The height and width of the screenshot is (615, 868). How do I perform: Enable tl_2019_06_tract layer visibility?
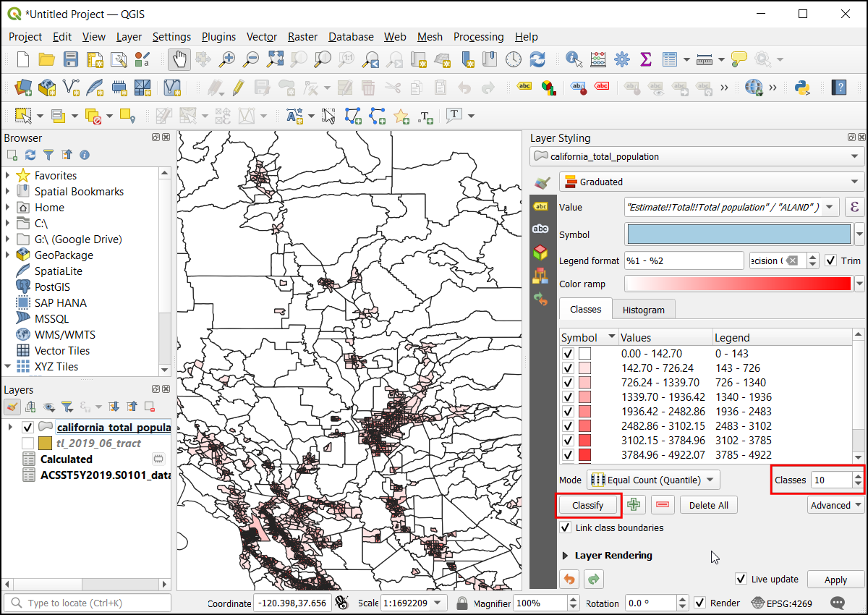27,443
